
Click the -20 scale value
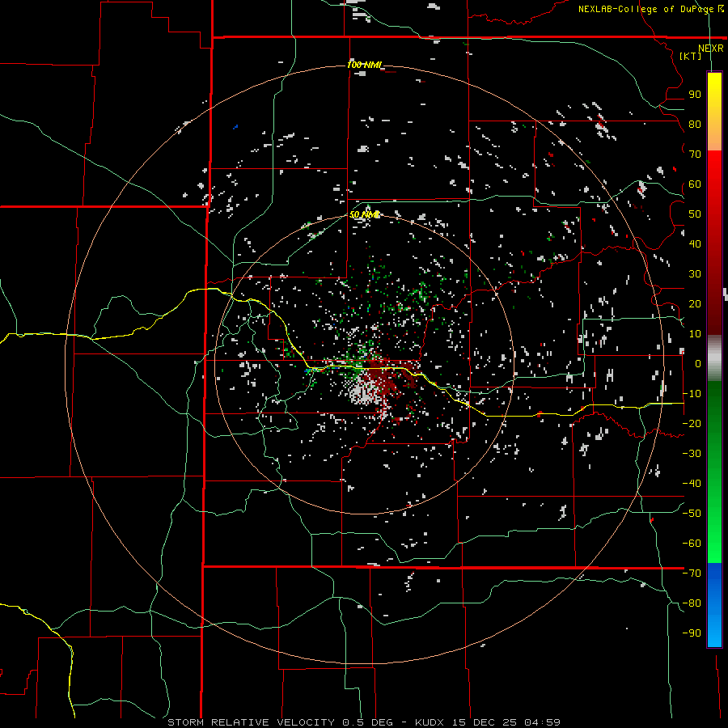point(692,424)
